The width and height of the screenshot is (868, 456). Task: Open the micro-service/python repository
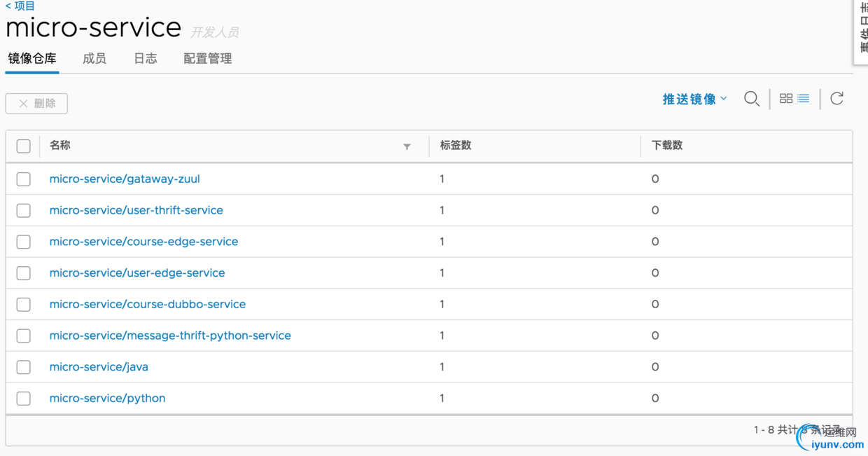[107, 398]
